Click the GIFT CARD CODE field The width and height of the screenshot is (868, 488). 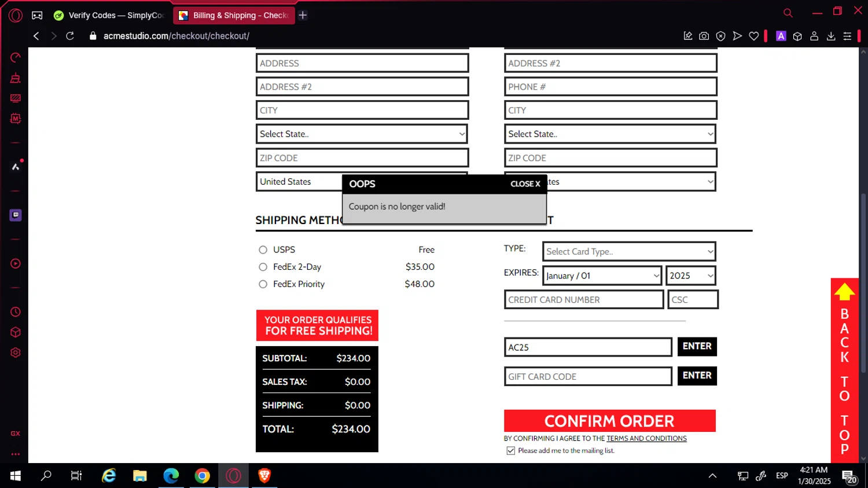[588, 376]
